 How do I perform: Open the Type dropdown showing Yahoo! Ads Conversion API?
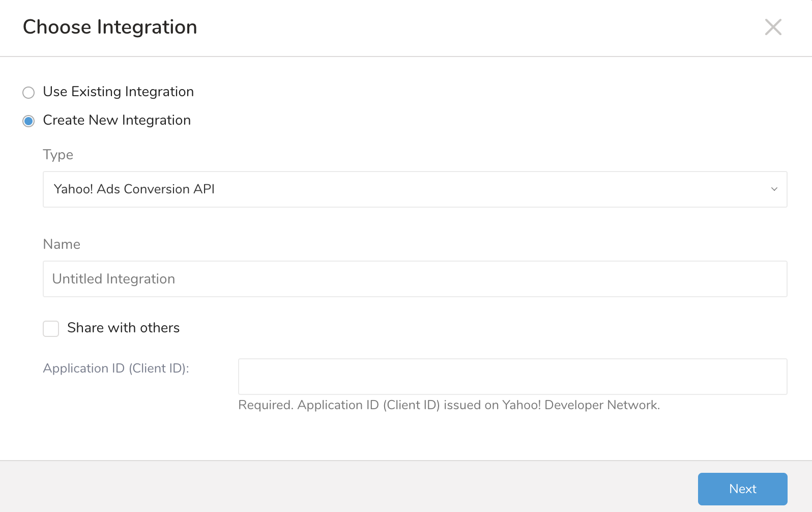click(414, 189)
